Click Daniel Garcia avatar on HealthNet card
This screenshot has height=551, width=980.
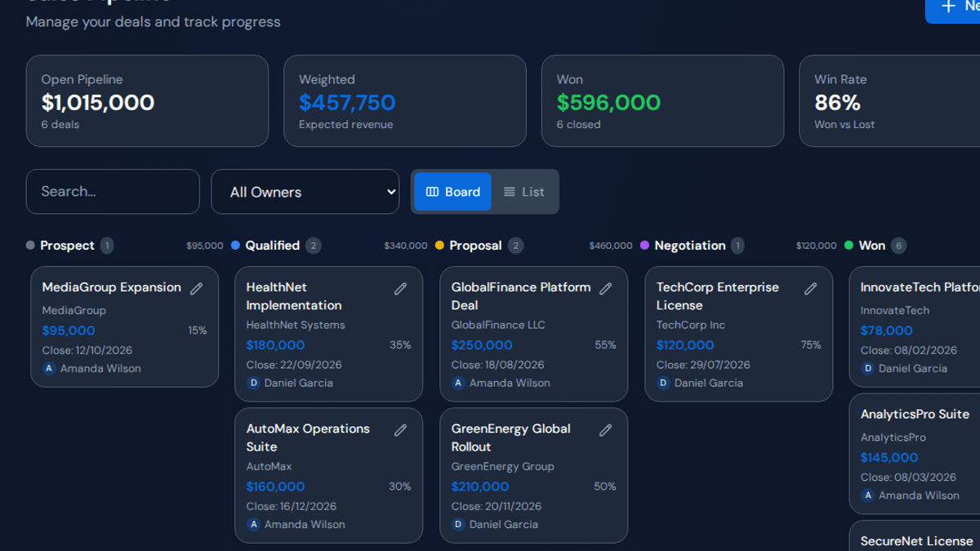[253, 383]
